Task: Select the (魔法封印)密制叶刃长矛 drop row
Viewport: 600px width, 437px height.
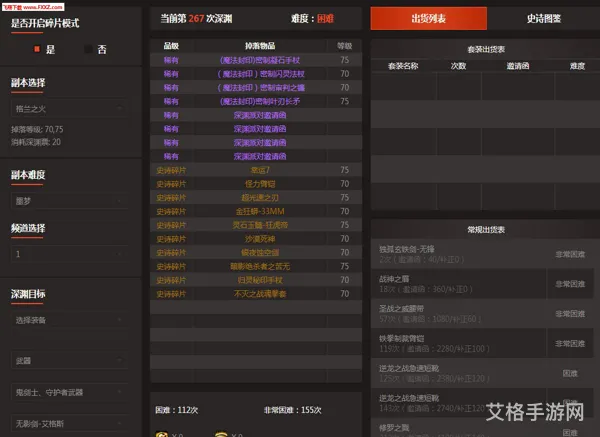Action: pyautogui.click(x=256, y=101)
